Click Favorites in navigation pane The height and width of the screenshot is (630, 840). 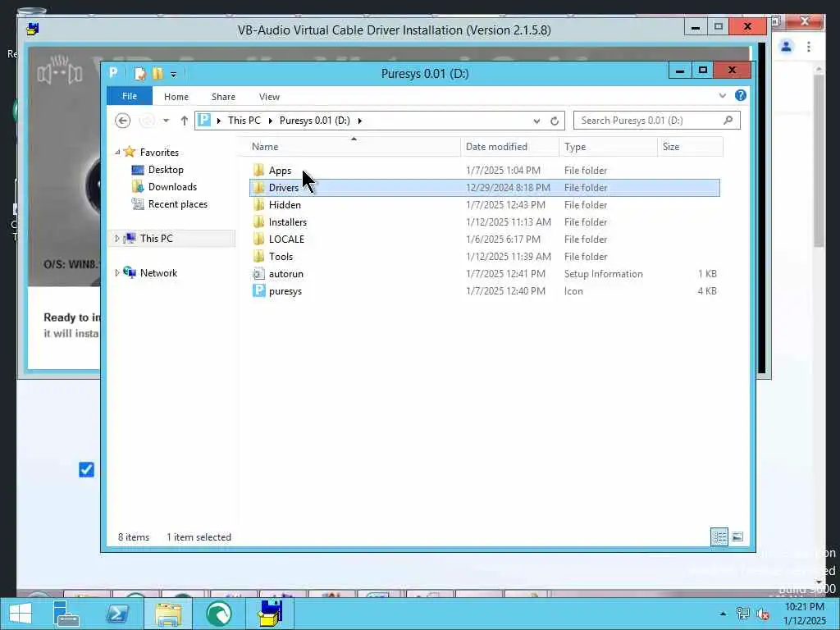pyautogui.click(x=159, y=152)
